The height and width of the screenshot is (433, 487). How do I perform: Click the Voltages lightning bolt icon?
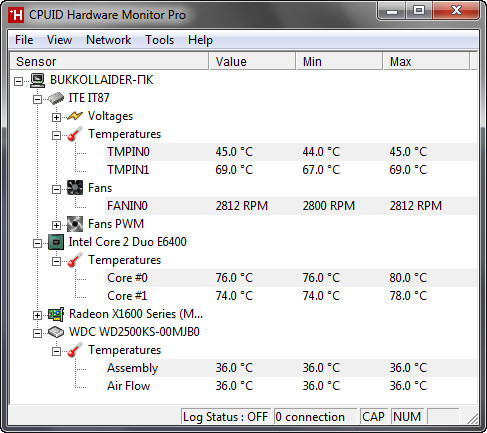[75, 116]
